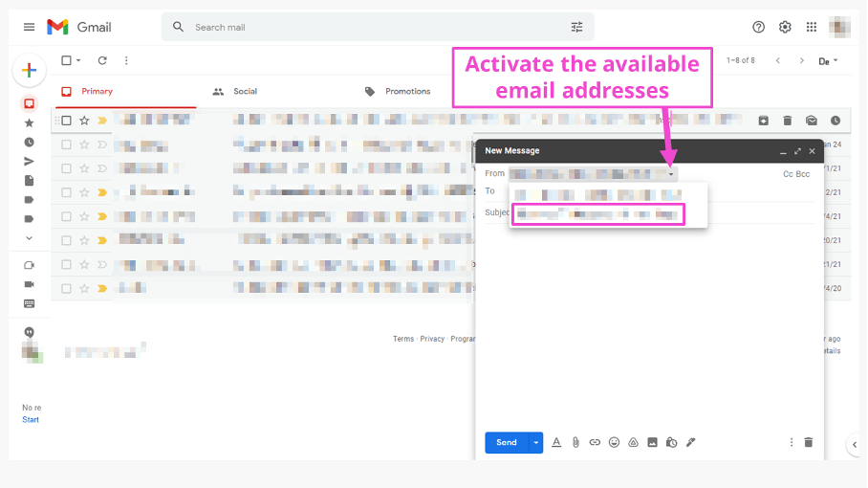Viewport: 868px width, 488px height.
Task: Open formatting options in compose
Action: click(556, 442)
